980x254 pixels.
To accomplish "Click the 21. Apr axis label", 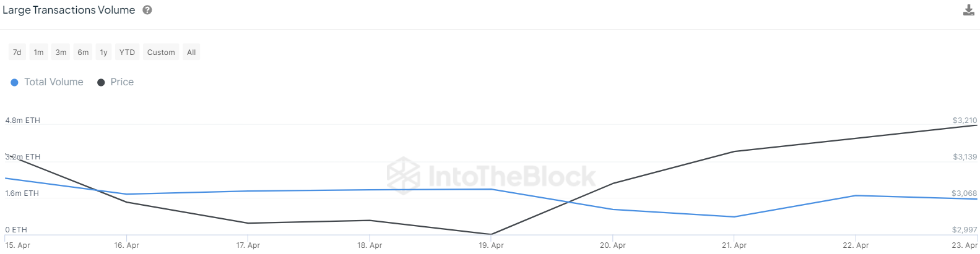I will pos(734,245).
